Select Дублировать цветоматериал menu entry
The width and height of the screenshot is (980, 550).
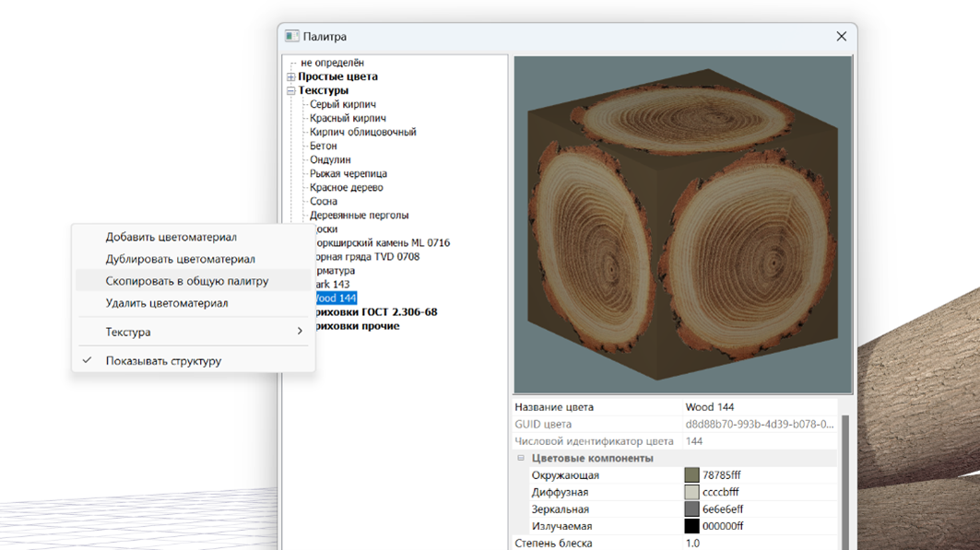(180, 259)
